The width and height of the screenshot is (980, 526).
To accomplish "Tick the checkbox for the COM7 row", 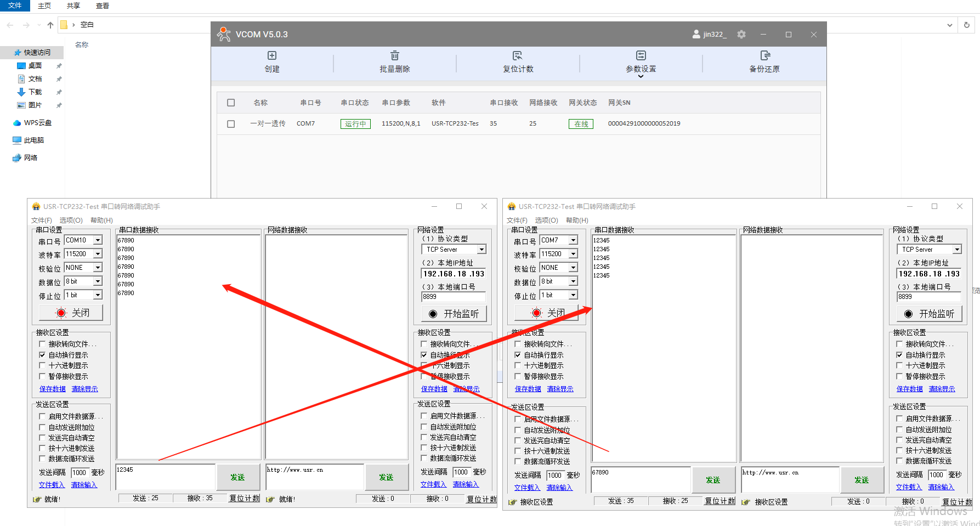I will click(x=231, y=124).
